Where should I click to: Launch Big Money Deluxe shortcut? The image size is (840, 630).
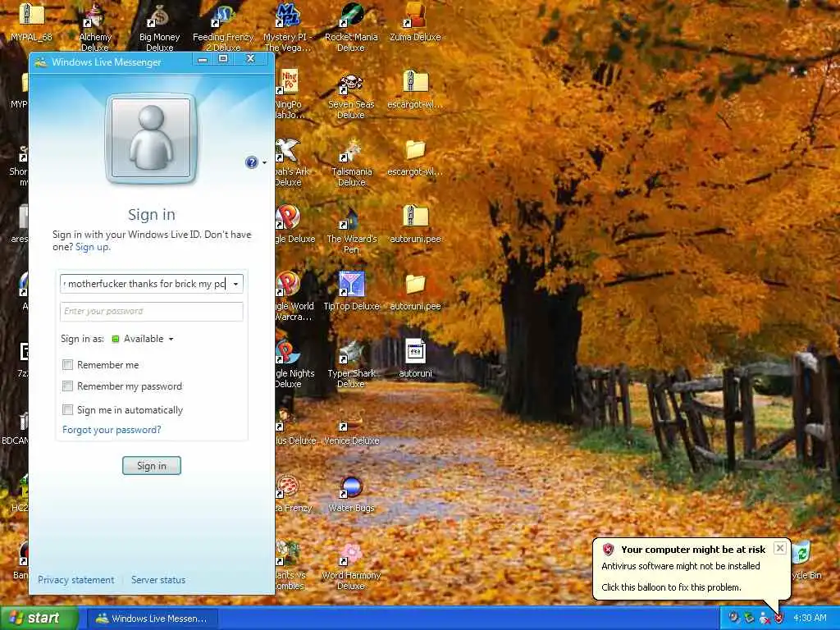point(159,16)
